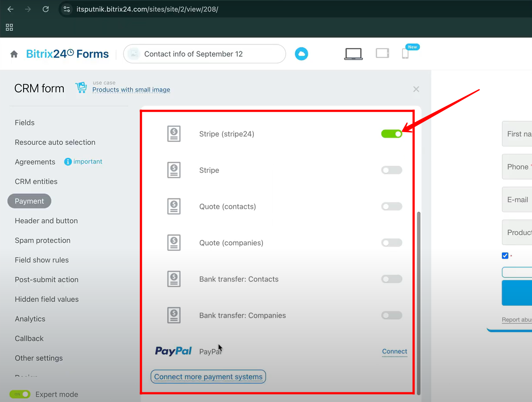Toggle Expert mode switch off

pos(20,394)
